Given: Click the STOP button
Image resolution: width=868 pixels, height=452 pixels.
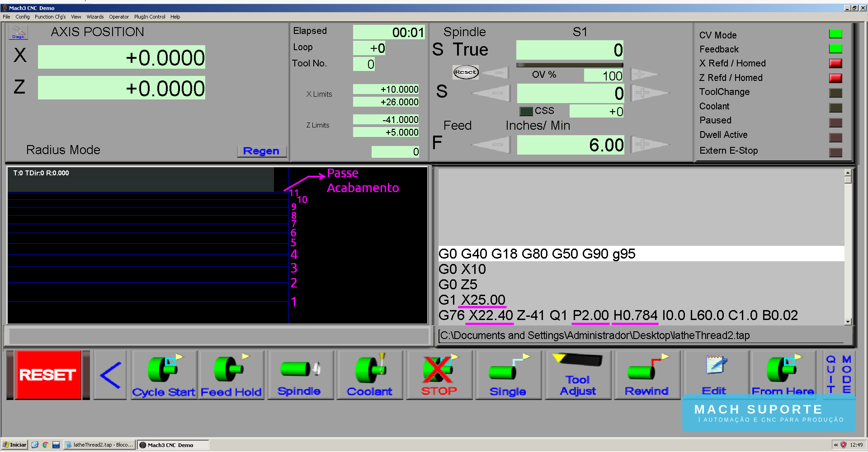Looking at the screenshot, I should pyautogui.click(x=439, y=375).
